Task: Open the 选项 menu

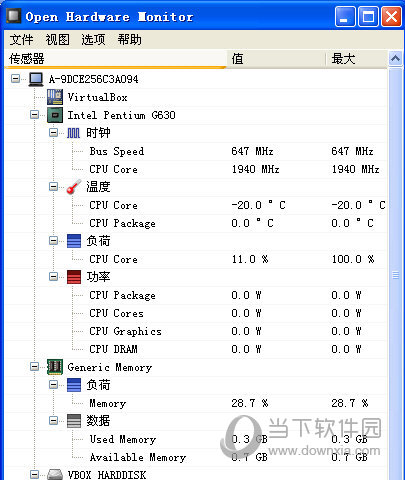Action: (x=93, y=40)
